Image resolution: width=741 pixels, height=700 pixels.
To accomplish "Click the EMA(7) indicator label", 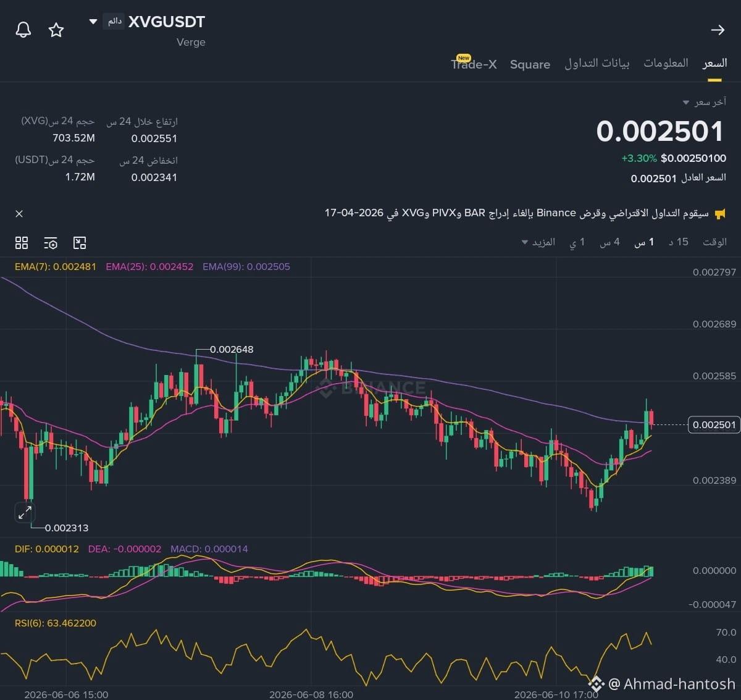I will (x=56, y=267).
